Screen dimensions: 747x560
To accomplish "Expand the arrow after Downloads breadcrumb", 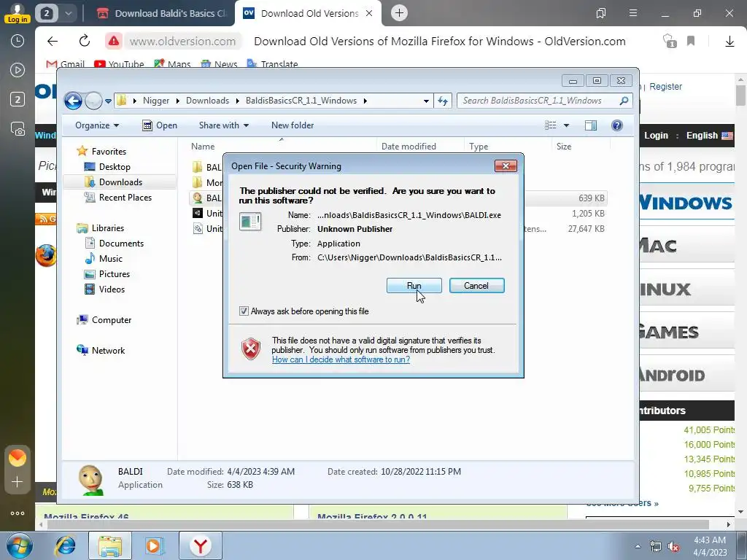I will [x=237, y=101].
